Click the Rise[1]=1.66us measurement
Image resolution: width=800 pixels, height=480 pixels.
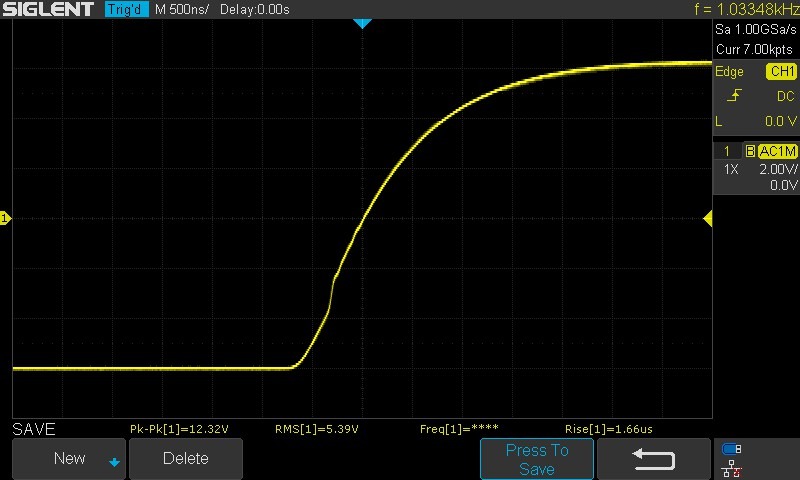click(x=609, y=429)
